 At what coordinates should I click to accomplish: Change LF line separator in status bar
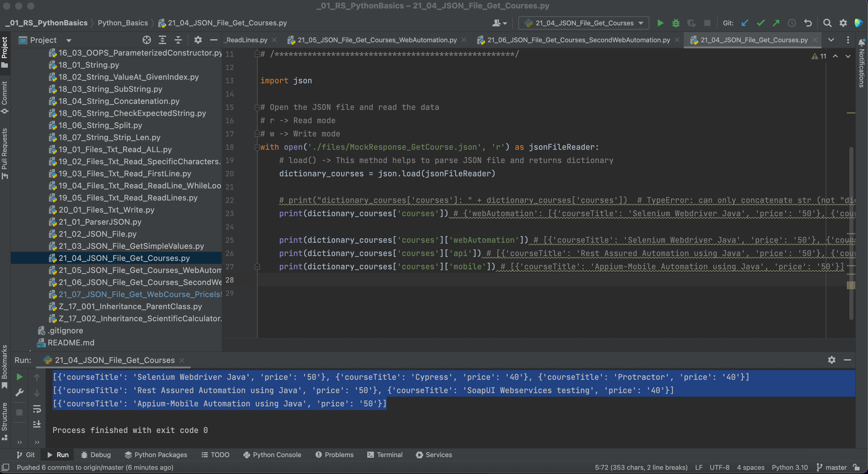[699, 467]
